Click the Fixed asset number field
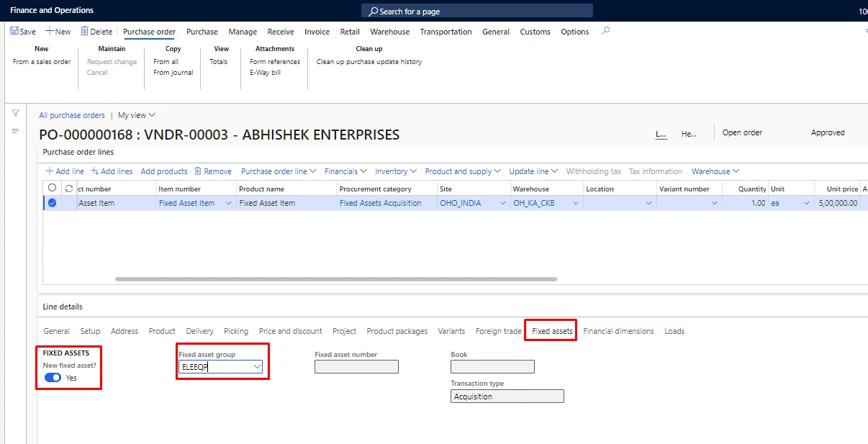 (x=356, y=367)
